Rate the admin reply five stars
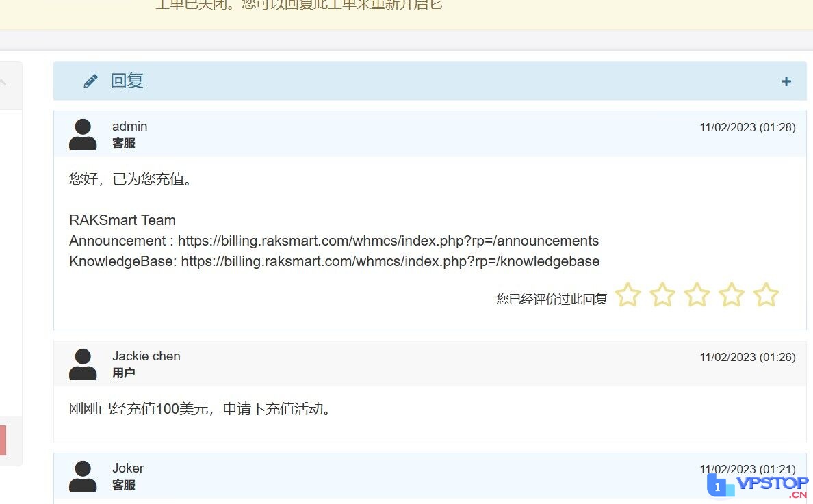 tap(766, 295)
